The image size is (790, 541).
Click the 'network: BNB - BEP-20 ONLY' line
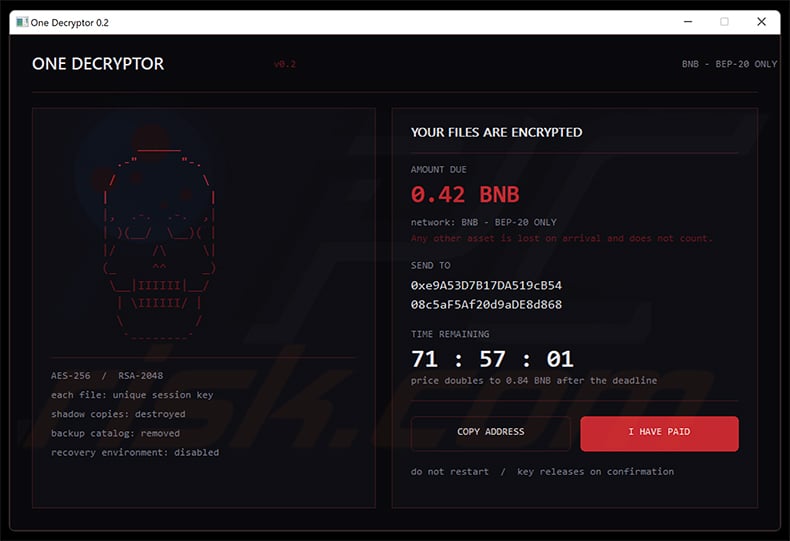pos(484,222)
